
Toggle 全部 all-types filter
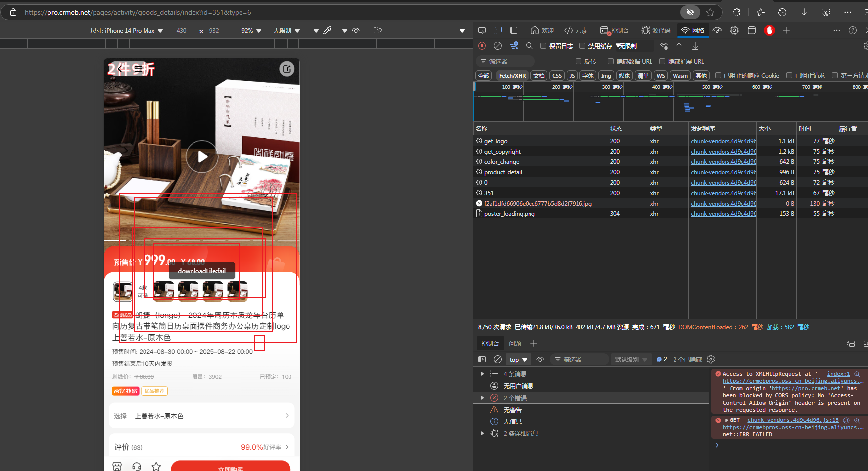[483, 76]
